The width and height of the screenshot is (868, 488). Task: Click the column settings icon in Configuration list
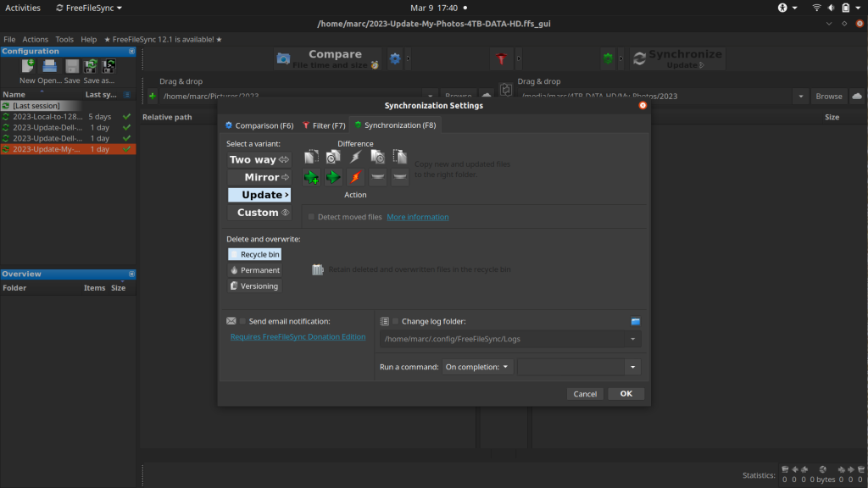127,95
